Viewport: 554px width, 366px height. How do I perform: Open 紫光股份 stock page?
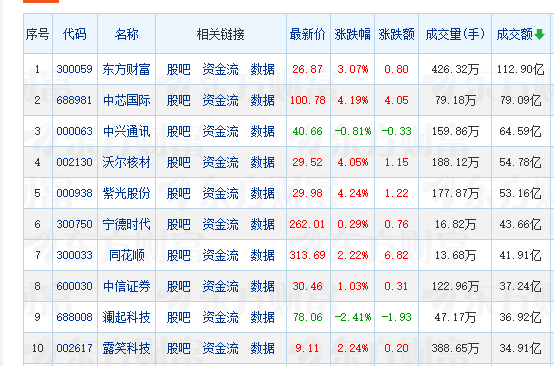pyautogui.click(x=126, y=193)
